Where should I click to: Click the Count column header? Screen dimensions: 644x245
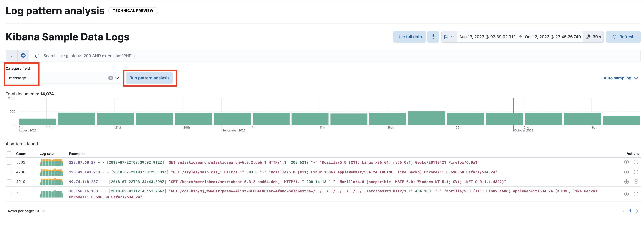(x=21, y=154)
